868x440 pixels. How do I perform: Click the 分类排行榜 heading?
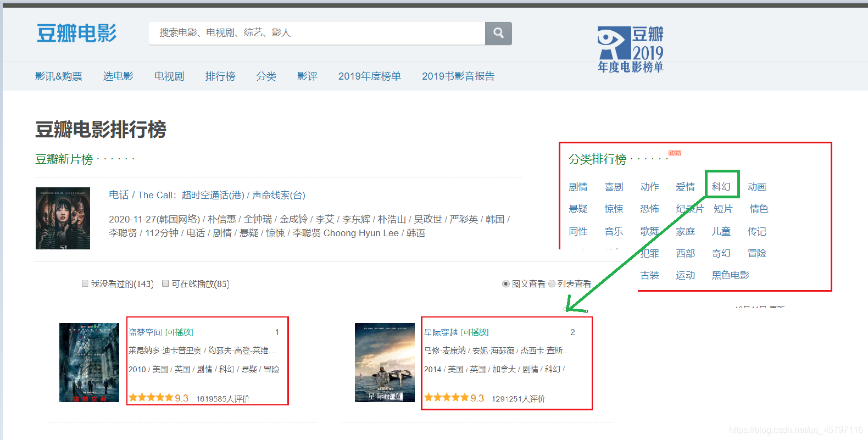[598, 159]
